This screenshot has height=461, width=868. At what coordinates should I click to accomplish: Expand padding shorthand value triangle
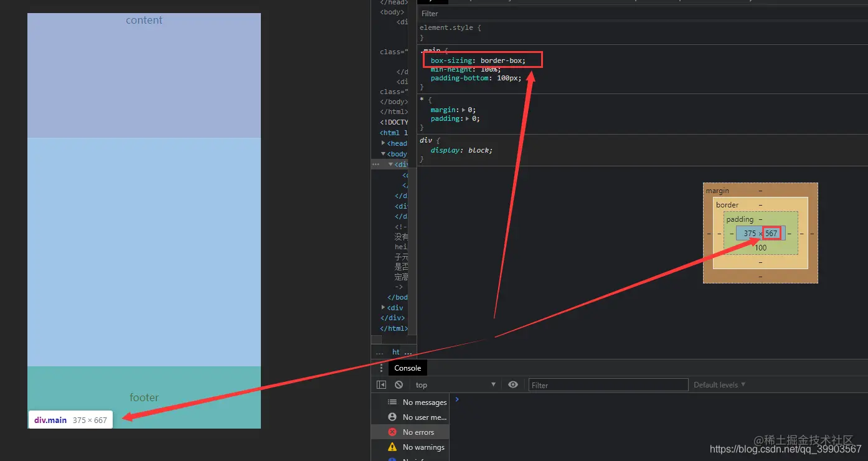coord(468,118)
